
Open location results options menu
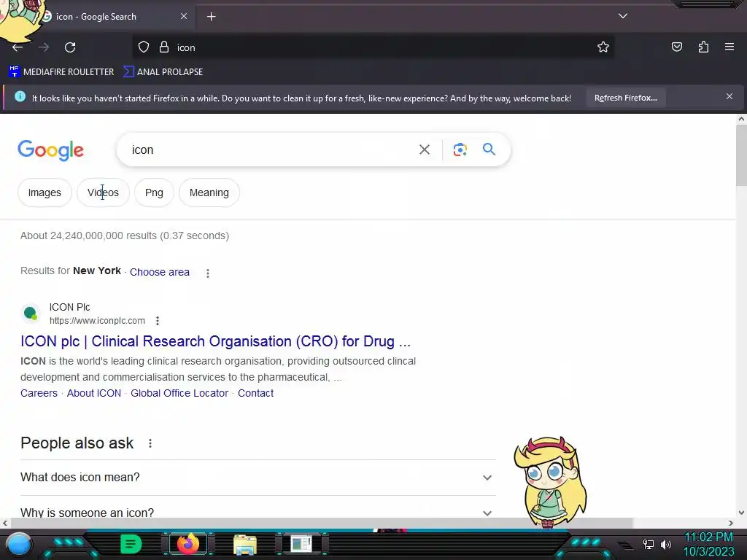pyautogui.click(x=208, y=273)
